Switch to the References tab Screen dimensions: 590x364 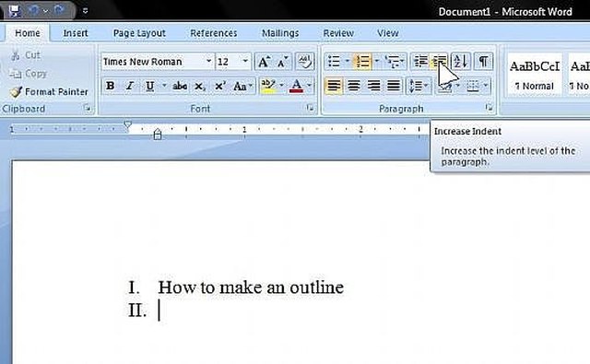tap(213, 33)
